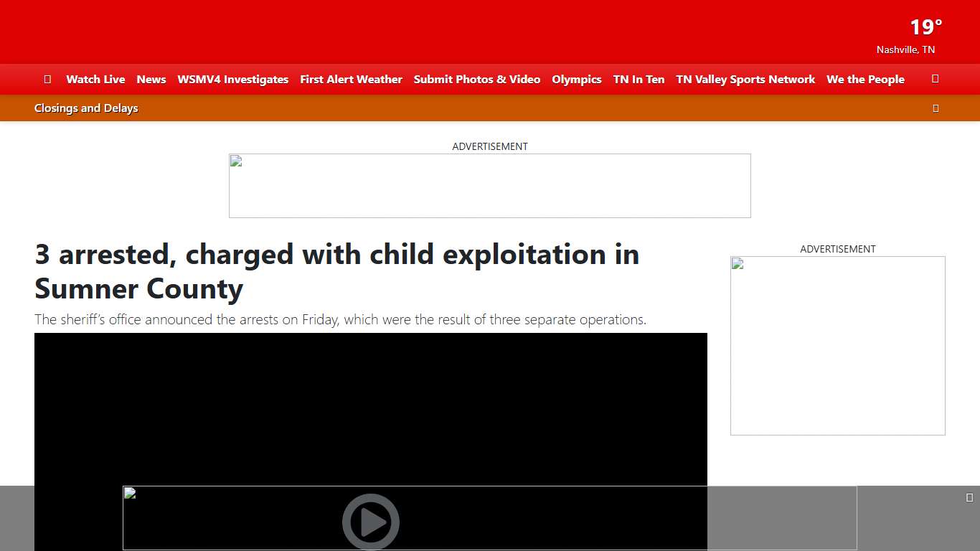Click the icon on the orange Closings bar

(x=936, y=108)
